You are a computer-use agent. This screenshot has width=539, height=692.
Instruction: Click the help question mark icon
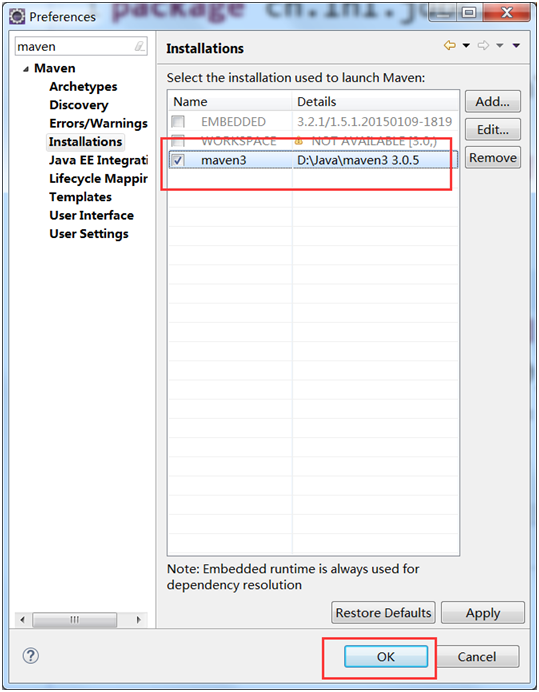[x=31, y=656]
